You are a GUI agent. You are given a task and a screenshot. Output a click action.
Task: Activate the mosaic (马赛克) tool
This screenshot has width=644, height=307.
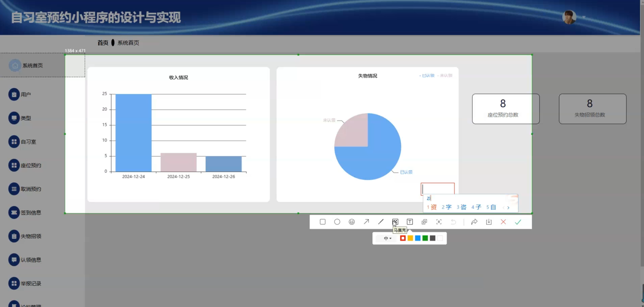click(x=395, y=222)
